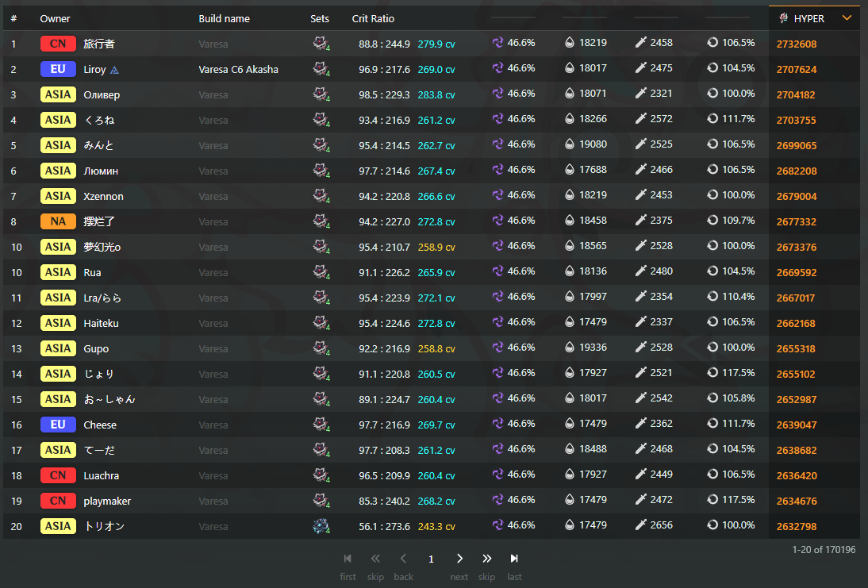Go to the next page arrow

[459, 559]
